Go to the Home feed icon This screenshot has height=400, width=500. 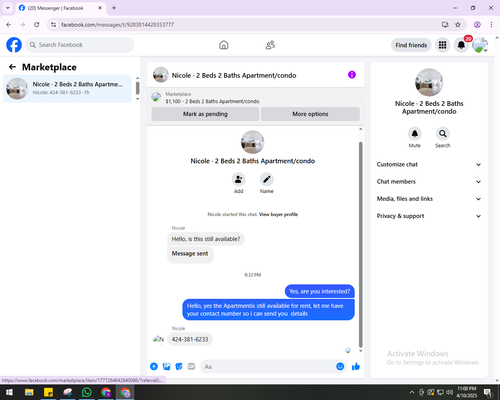coord(224,45)
